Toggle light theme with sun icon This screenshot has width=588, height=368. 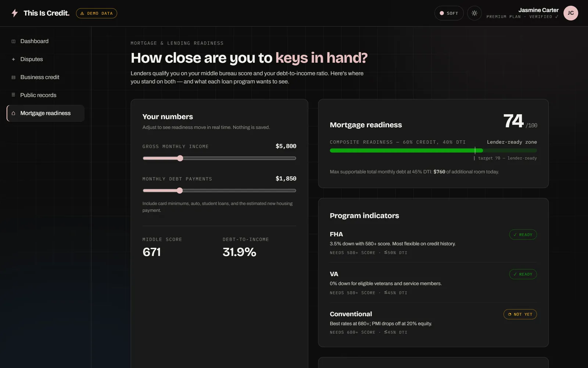click(x=474, y=13)
